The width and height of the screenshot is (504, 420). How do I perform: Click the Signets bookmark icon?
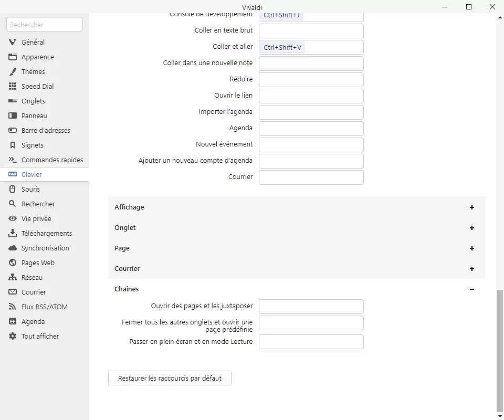[13, 145]
